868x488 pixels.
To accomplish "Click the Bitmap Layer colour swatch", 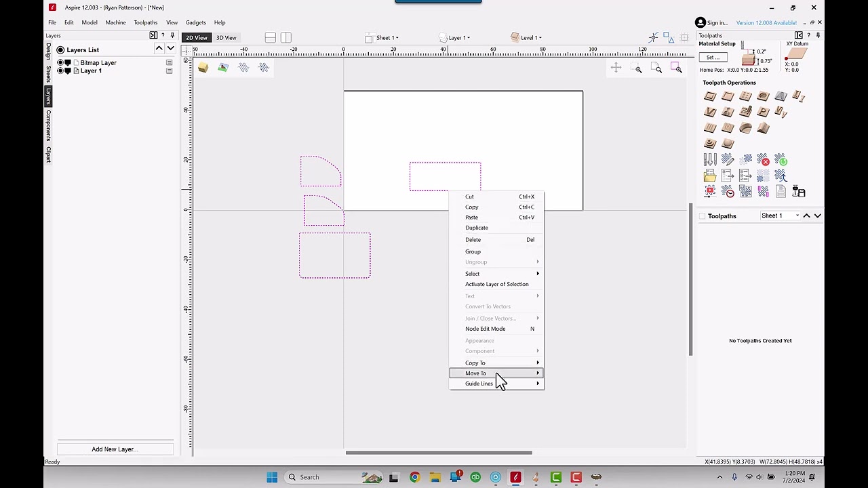I will tap(68, 62).
